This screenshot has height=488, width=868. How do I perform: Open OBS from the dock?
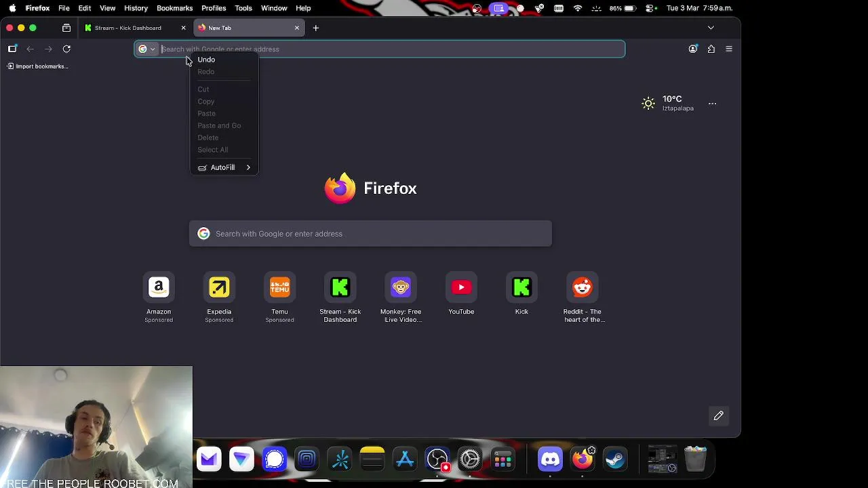tap(437, 459)
